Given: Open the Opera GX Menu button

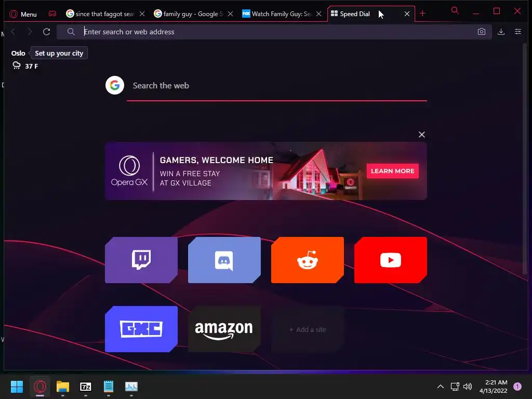Looking at the screenshot, I should (x=23, y=14).
